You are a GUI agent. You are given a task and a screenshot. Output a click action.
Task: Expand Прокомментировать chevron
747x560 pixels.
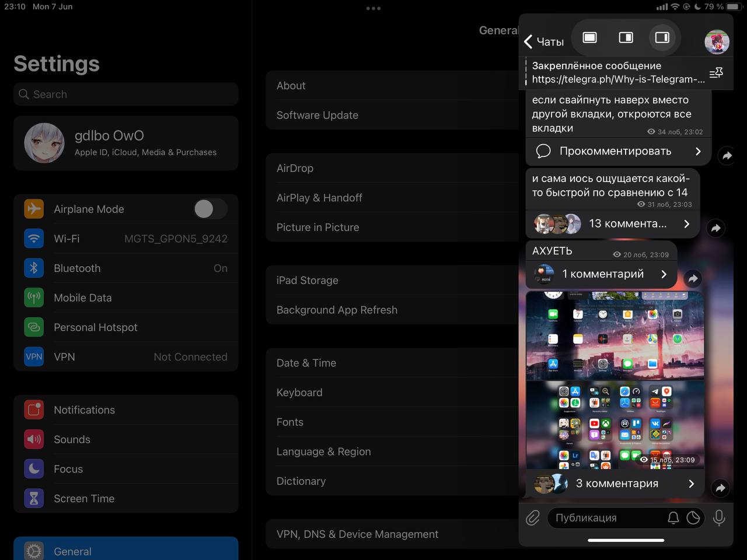[x=698, y=151]
